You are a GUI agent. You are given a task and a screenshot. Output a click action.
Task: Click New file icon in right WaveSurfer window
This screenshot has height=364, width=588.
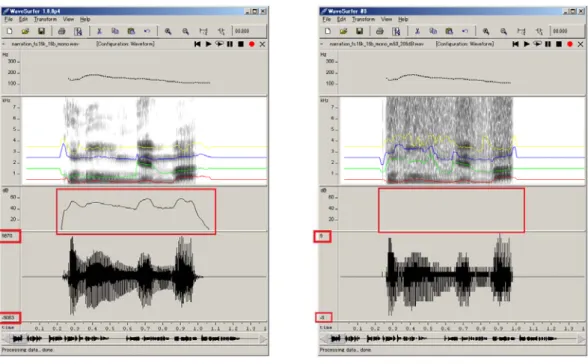coord(327,31)
